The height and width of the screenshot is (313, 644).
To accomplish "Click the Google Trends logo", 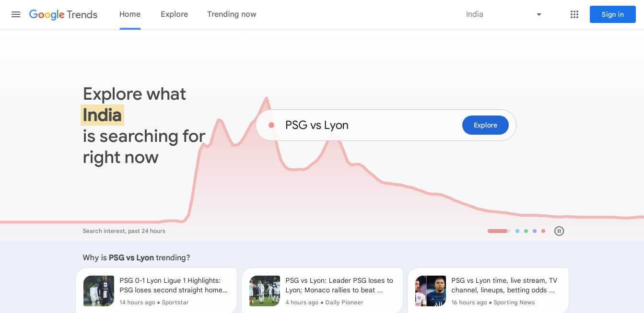I will [x=63, y=14].
